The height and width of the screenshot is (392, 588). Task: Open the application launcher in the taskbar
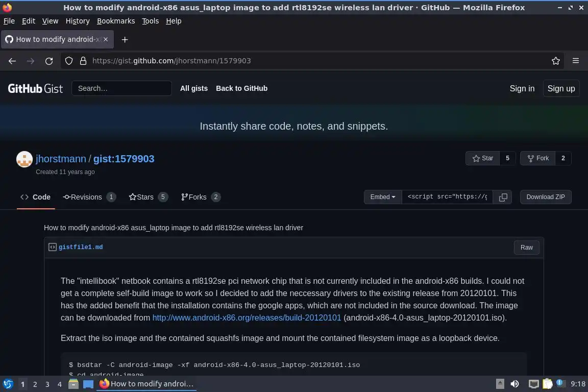[8, 384]
